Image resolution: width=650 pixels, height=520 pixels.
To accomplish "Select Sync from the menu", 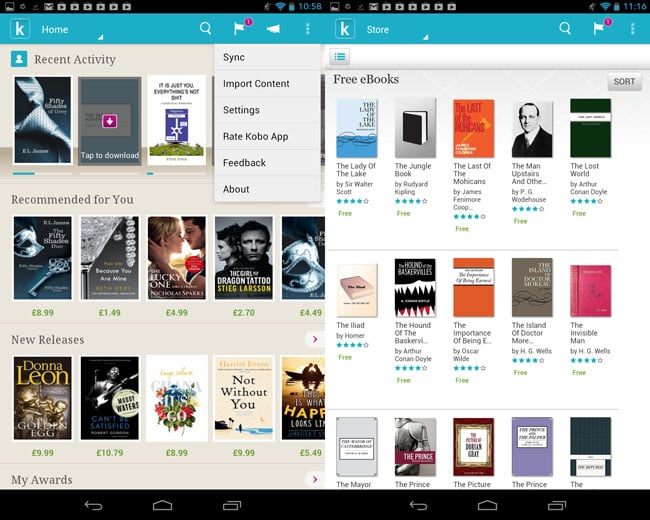I will pyautogui.click(x=267, y=57).
